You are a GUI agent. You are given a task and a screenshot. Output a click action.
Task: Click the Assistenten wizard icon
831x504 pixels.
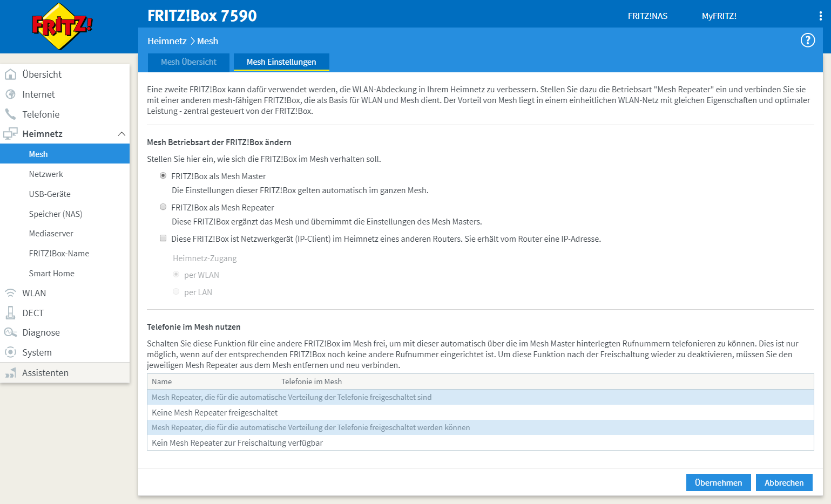pyautogui.click(x=10, y=373)
